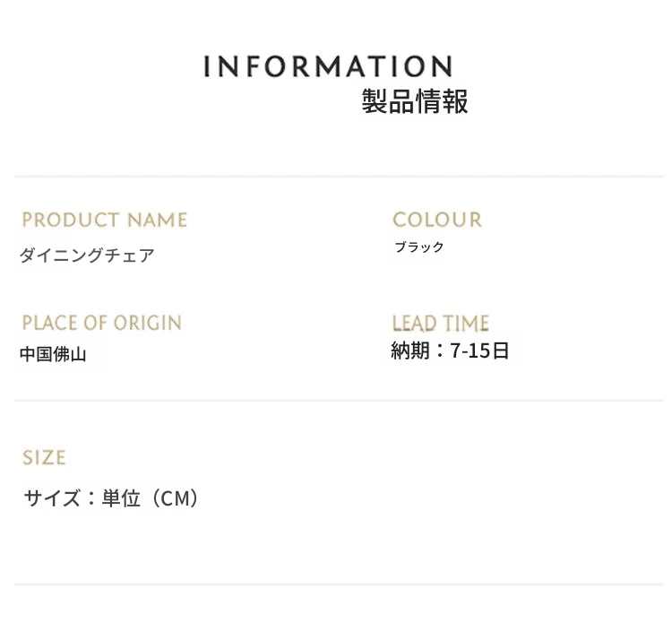Click the CM unit in size text

tap(175, 498)
